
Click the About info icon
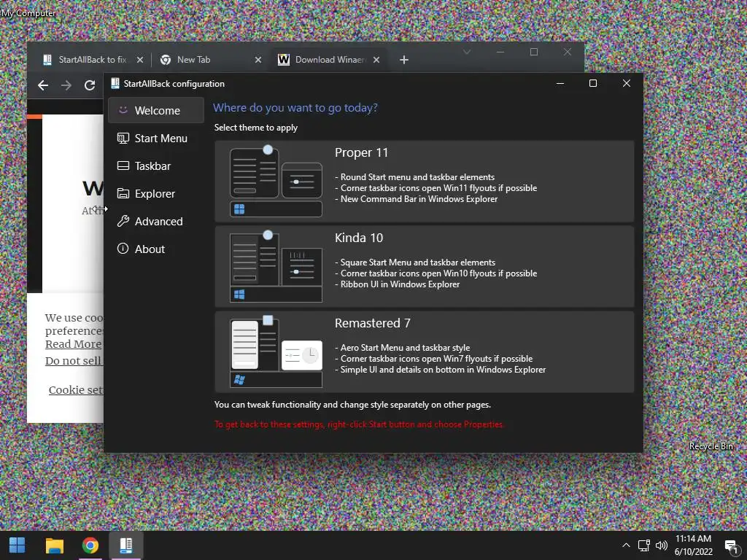coord(123,249)
